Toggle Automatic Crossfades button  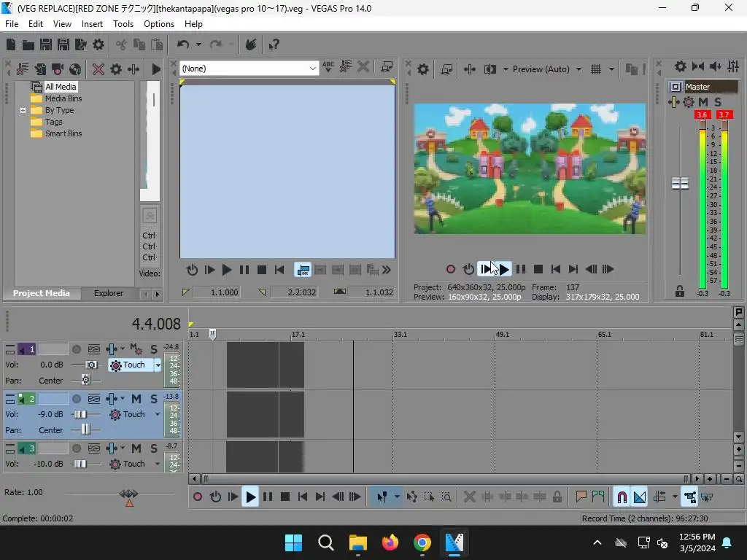pos(640,497)
